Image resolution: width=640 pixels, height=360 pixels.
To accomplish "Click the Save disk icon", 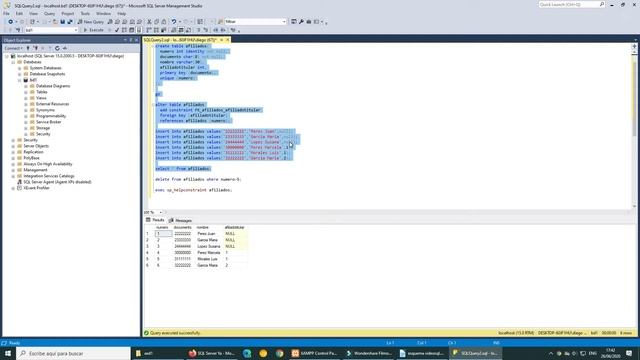I will point(62,22).
